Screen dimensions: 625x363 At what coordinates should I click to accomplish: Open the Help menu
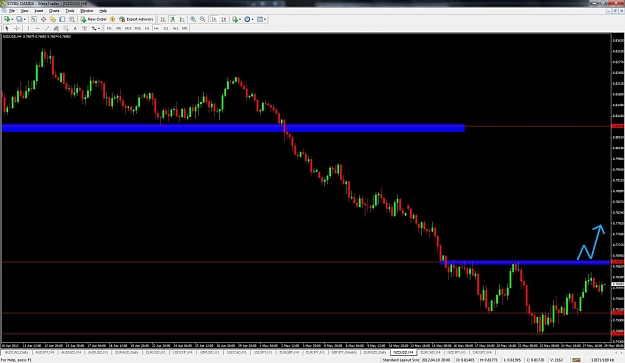coord(103,11)
